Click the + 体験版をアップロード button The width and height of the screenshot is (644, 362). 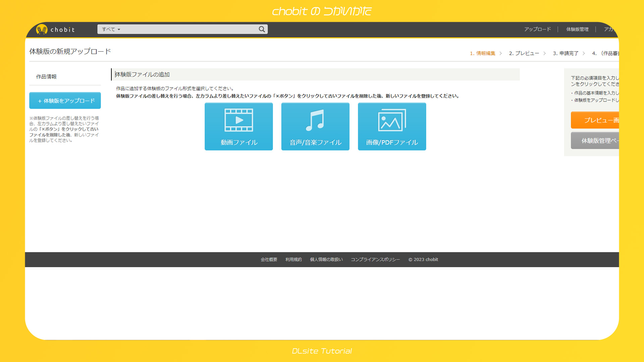pyautogui.click(x=65, y=101)
